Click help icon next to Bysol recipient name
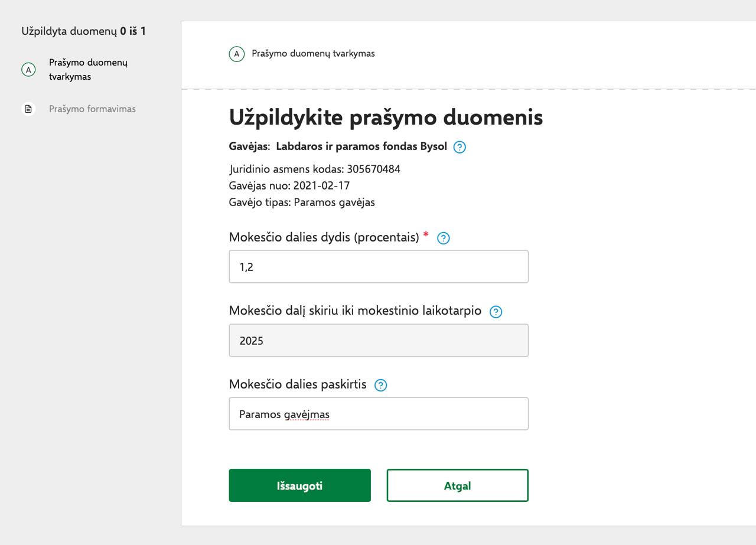Viewport: 756px width, 545px height. click(x=460, y=147)
